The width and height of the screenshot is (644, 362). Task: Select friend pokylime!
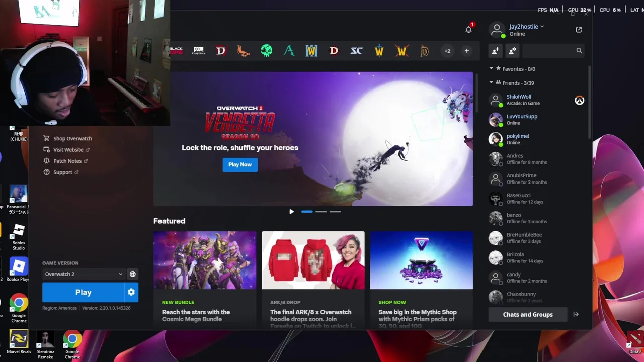tap(536, 139)
